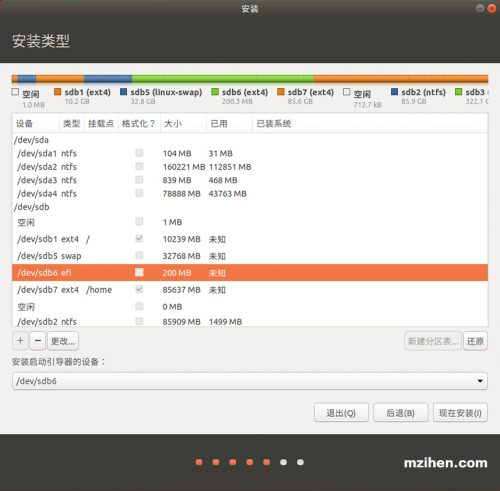Click the 更改... button
The height and width of the screenshot is (491, 500).
(63, 341)
